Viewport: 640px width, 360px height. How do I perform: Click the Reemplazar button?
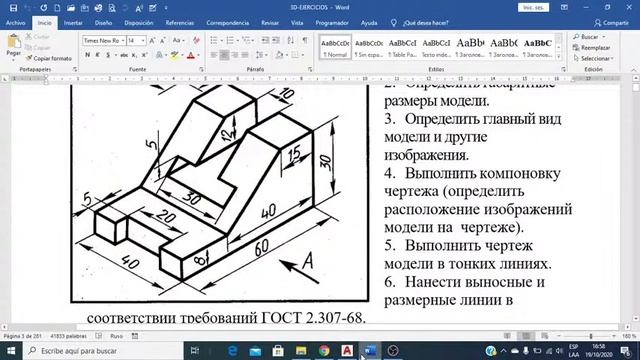tap(592, 48)
